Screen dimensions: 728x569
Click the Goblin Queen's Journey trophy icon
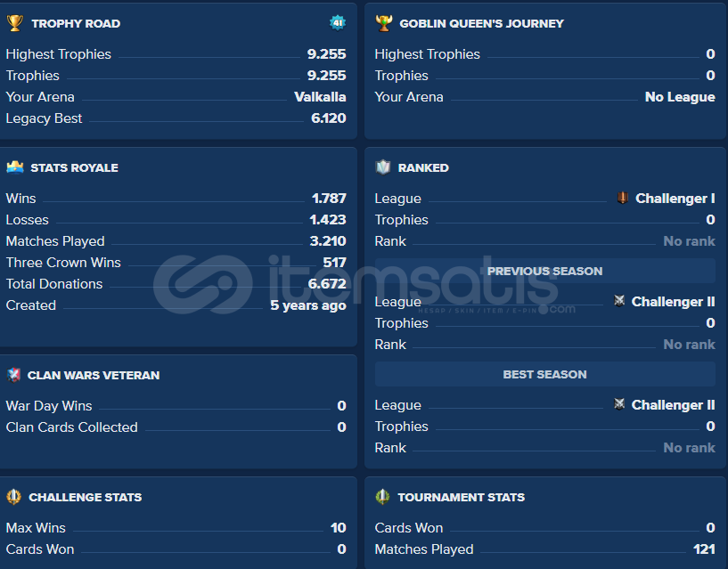pyautogui.click(x=383, y=23)
